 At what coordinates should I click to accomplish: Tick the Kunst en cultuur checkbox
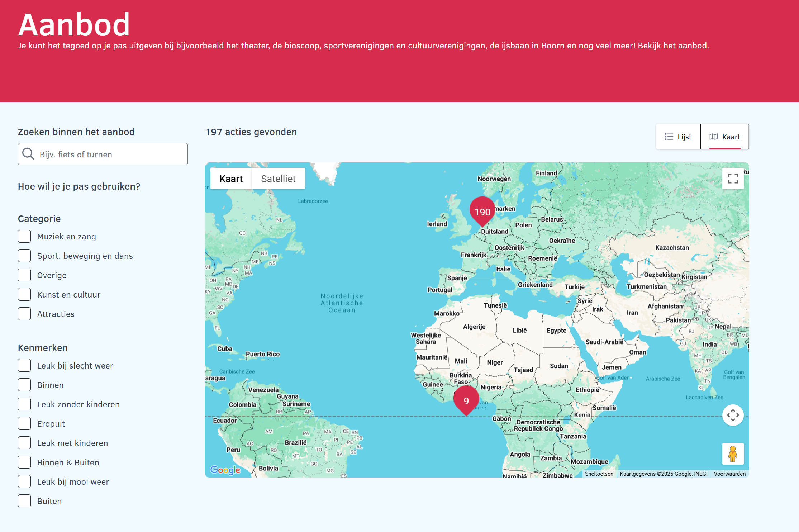tap(24, 295)
